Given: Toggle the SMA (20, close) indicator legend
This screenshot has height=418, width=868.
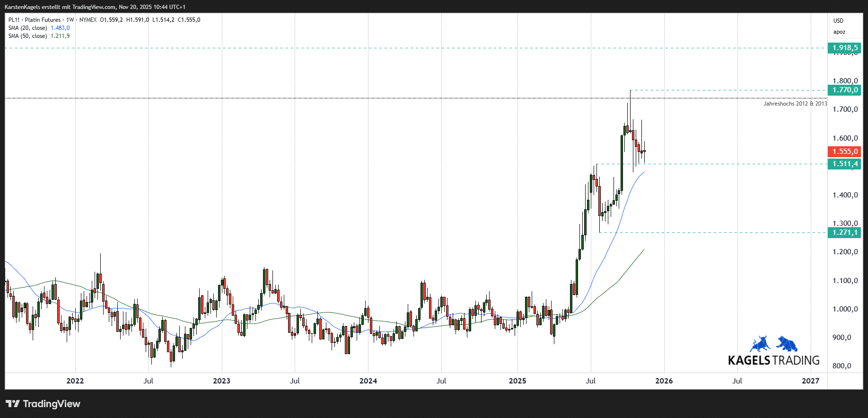Looking at the screenshot, I should click(27, 28).
